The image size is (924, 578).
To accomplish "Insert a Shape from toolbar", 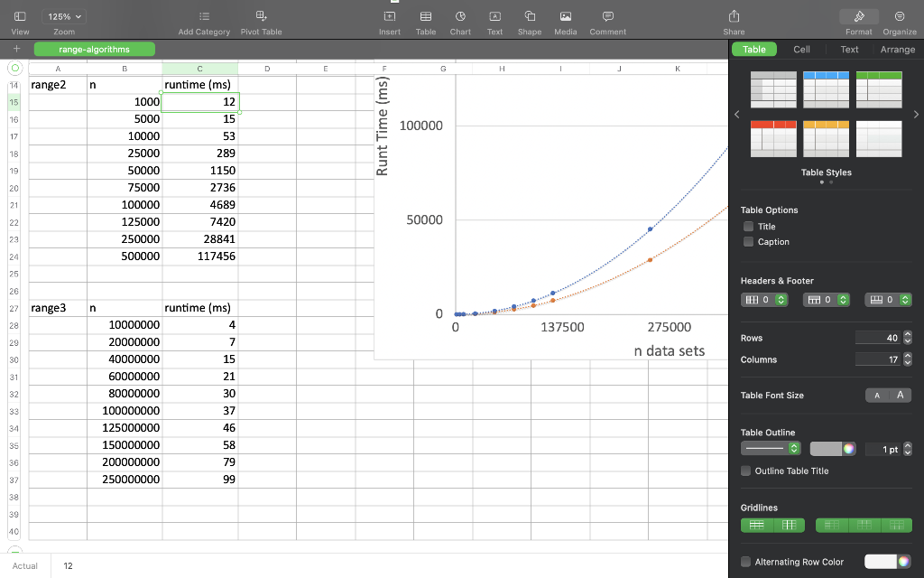I will (530, 16).
